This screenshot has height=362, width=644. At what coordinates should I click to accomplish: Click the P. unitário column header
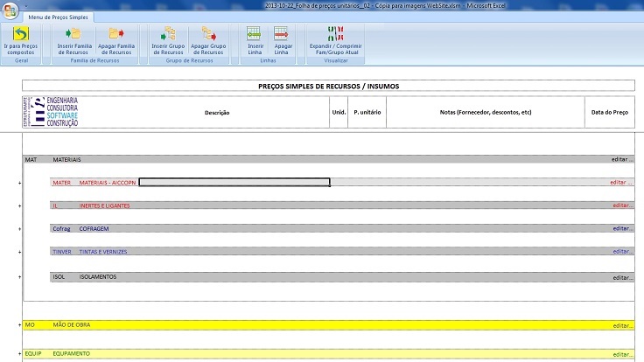point(366,113)
